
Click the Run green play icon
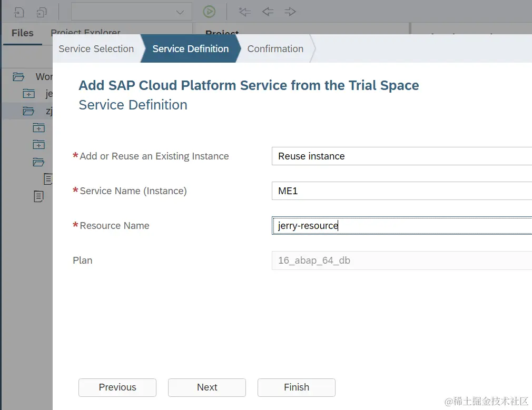click(209, 12)
